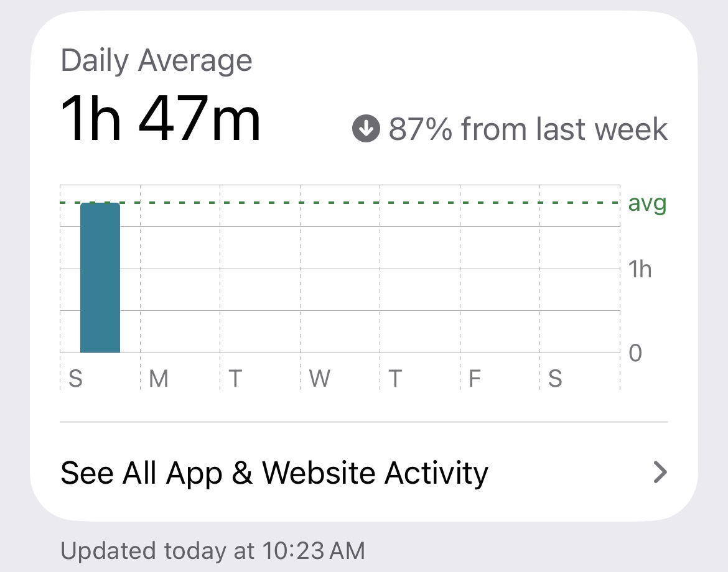This screenshot has height=572, width=728.
Task: Select the first Tuesday T label
Action: [x=235, y=379]
